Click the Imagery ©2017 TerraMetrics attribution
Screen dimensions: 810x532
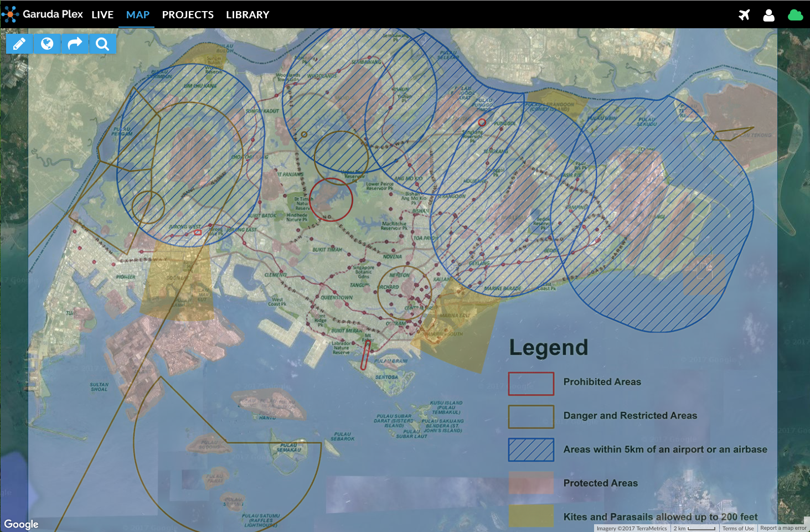[x=632, y=528]
